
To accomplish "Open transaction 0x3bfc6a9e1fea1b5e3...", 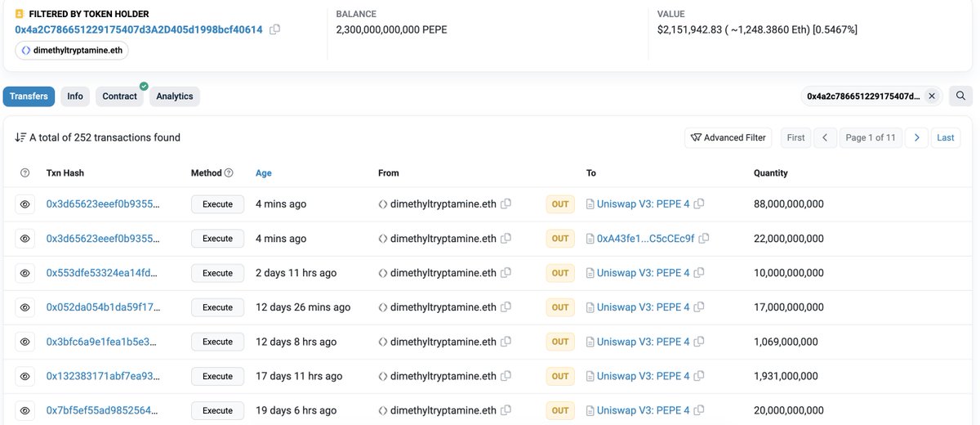I will click(x=103, y=342).
